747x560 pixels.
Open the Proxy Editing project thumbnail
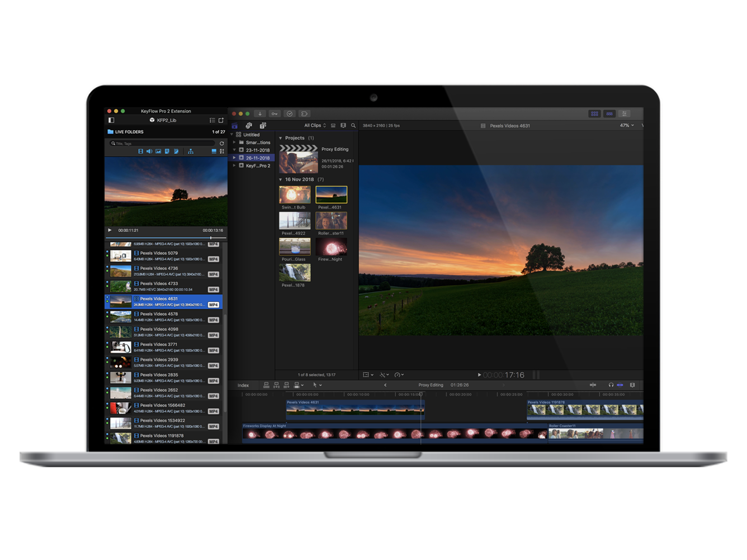click(x=299, y=159)
